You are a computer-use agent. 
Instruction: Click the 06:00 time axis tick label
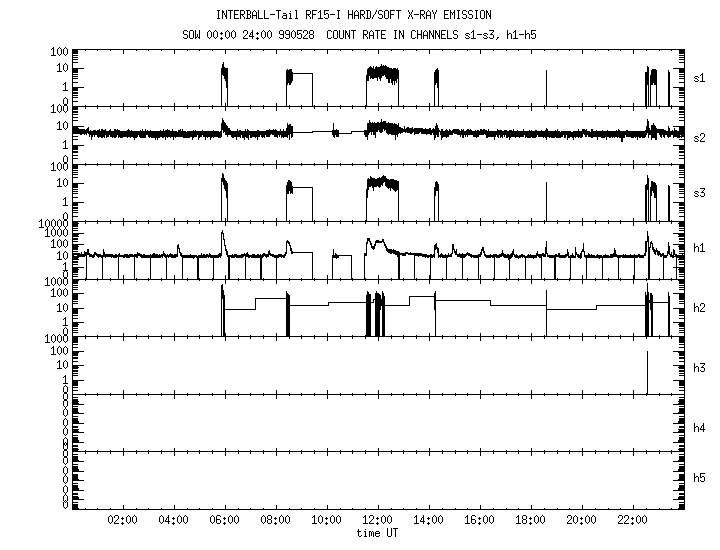[x=224, y=520]
